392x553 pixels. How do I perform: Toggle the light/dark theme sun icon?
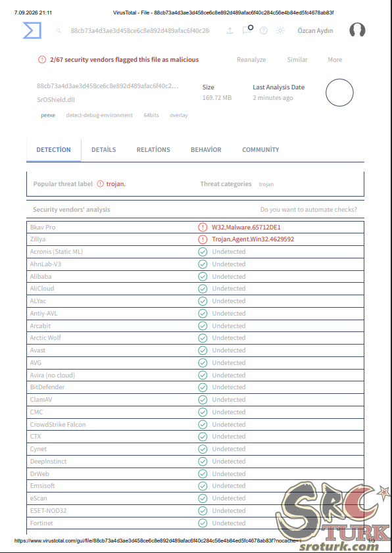tap(280, 31)
